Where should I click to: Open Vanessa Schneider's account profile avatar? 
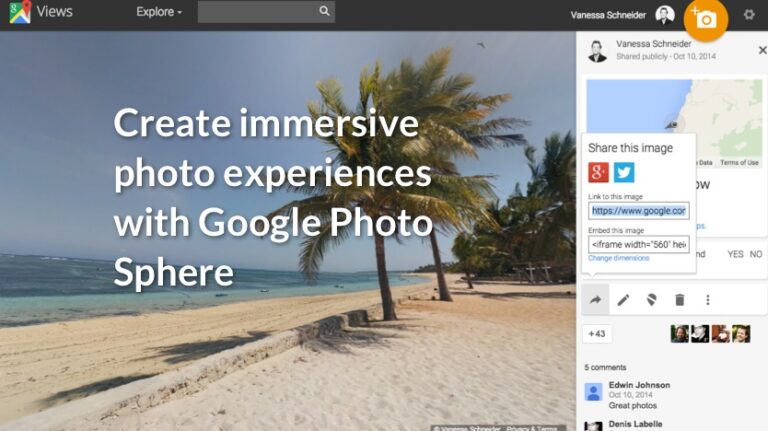(665, 15)
